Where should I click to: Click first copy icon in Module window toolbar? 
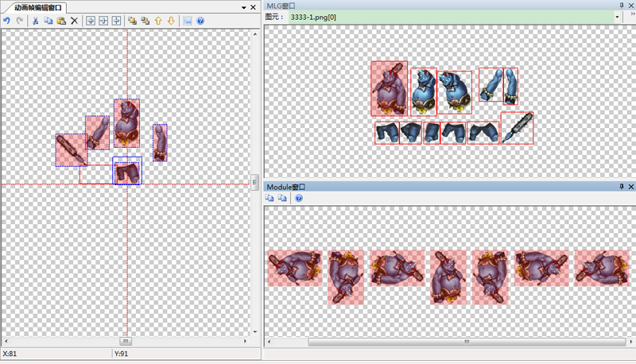pyautogui.click(x=270, y=198)
